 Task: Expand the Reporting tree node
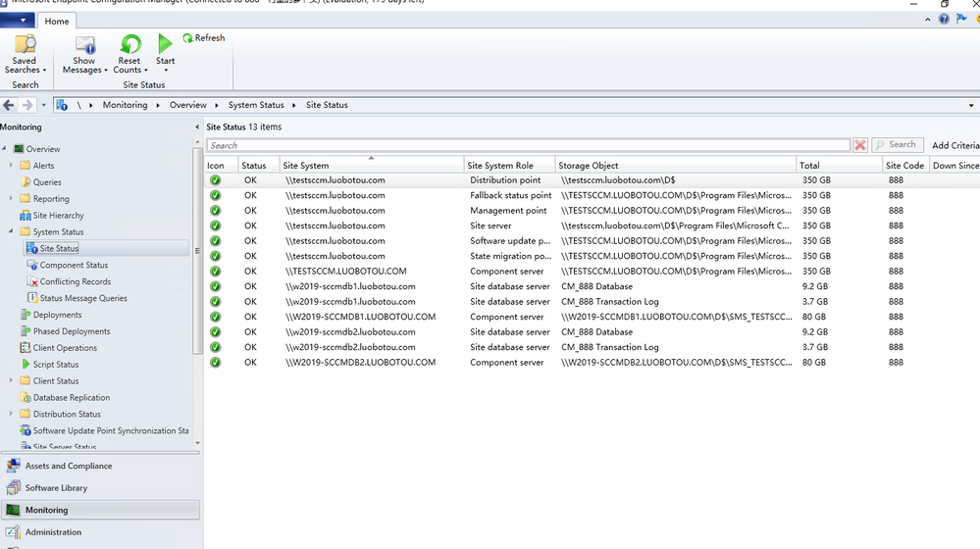11,199
